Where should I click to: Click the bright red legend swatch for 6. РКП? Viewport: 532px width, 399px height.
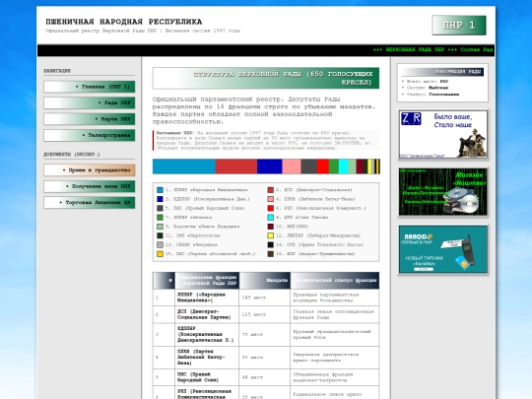[270, 208]
